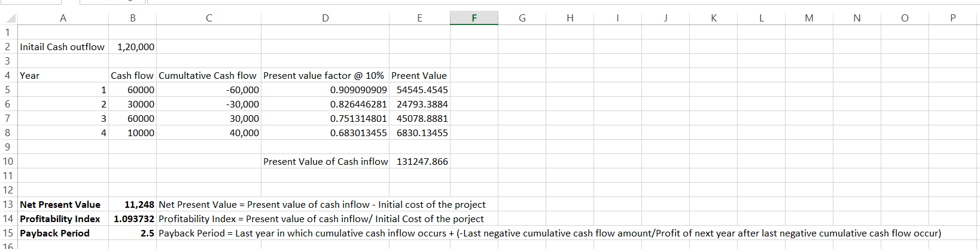Select column F header

coord(474,18)
